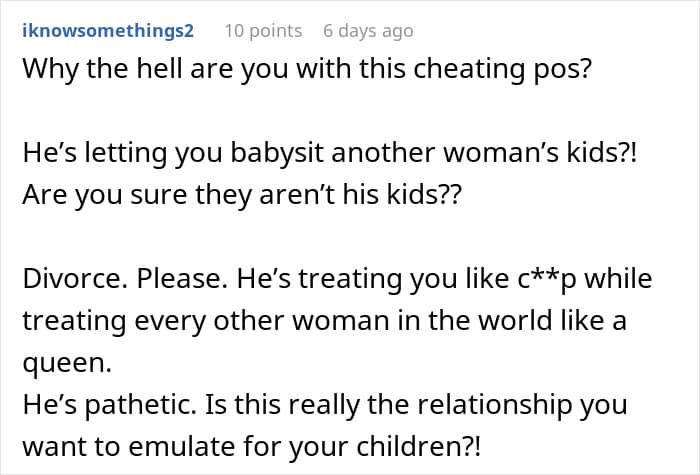The height and width of the screenshot is (475, 700).
Task: Click the 10 points score
Action: click(x=263, y=31)
